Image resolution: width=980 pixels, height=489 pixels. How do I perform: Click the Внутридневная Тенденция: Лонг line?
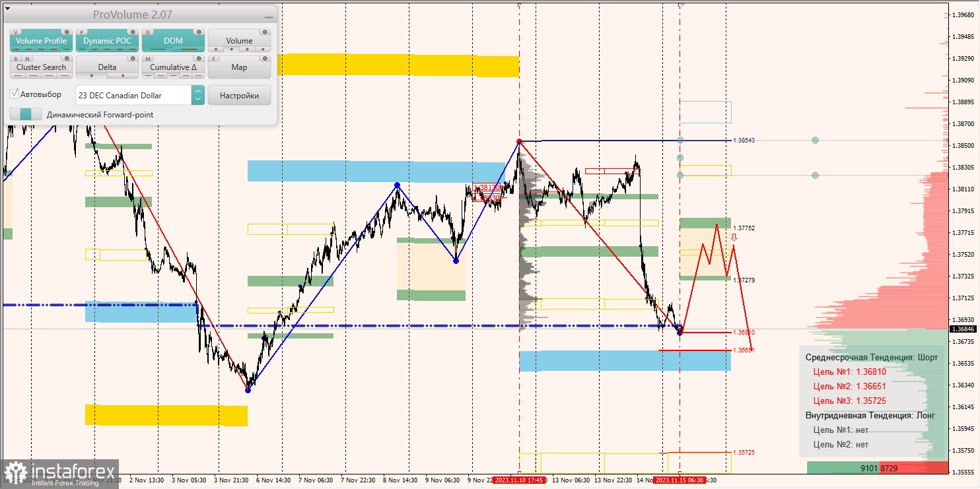870,416
